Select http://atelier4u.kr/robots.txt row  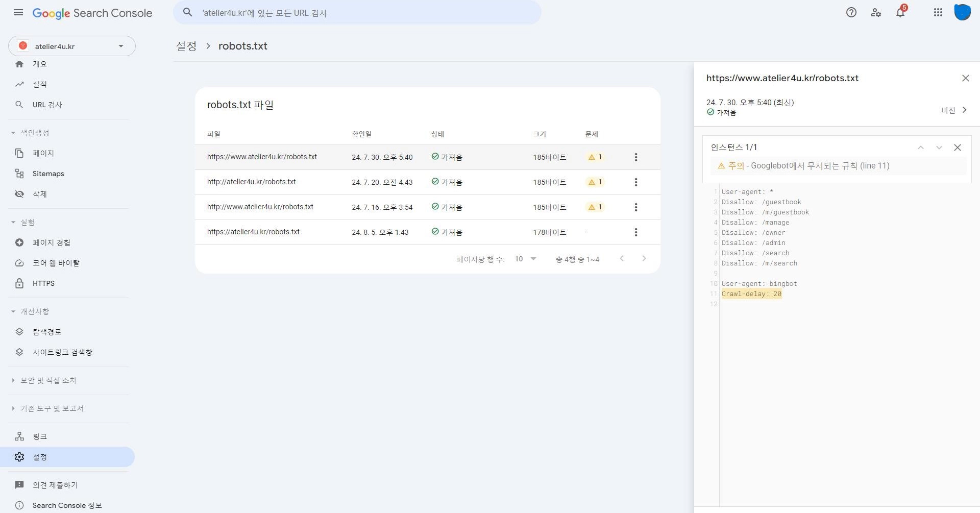point(427,182)
